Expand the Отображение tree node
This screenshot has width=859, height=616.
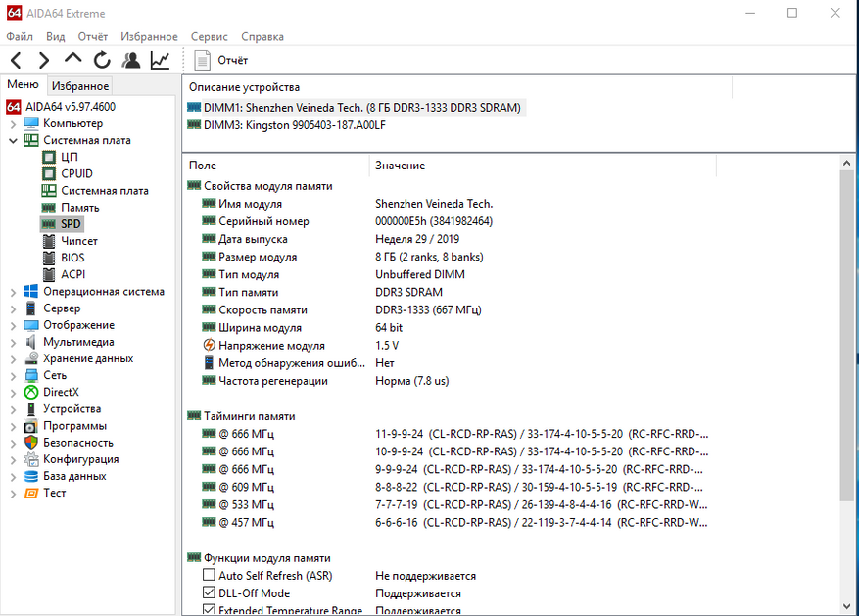[13, 326]
